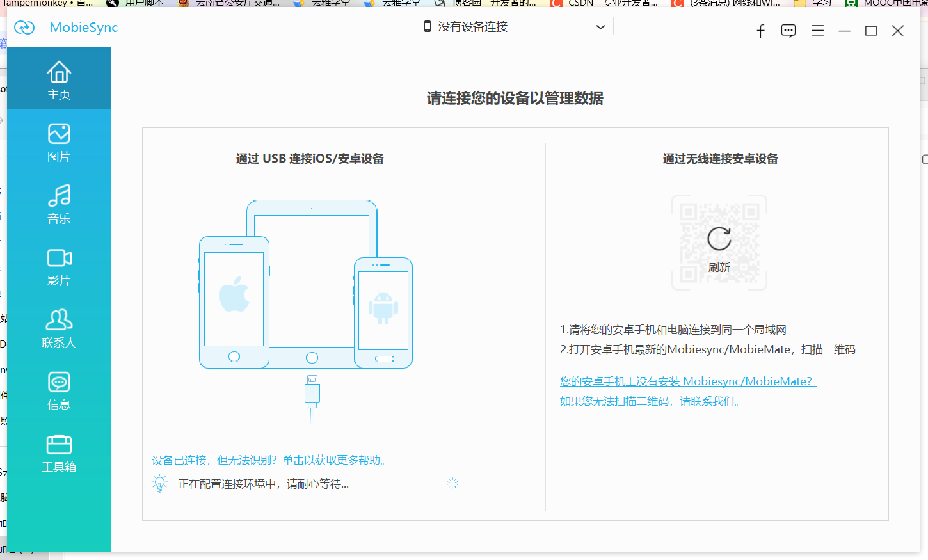Click the phone icon beside 没有设备连接

428,26
